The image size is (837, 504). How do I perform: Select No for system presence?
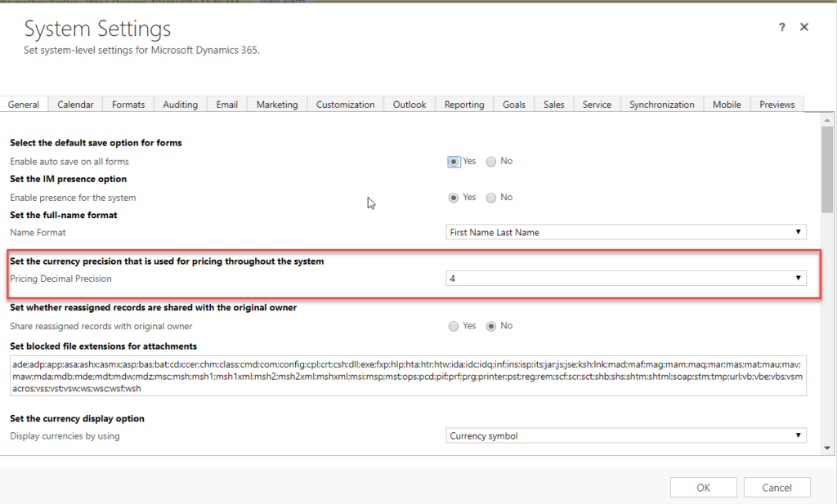coord(491,198)
